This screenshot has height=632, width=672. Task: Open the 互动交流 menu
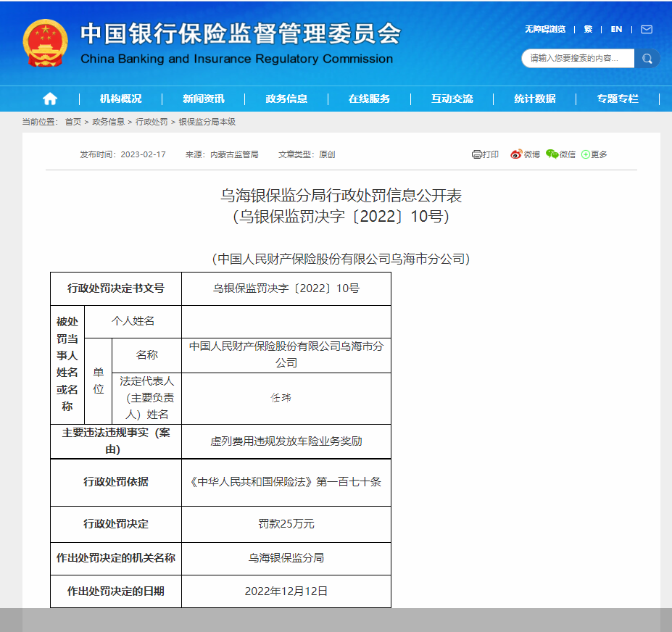pyautogui.click(x=452, y=99)
